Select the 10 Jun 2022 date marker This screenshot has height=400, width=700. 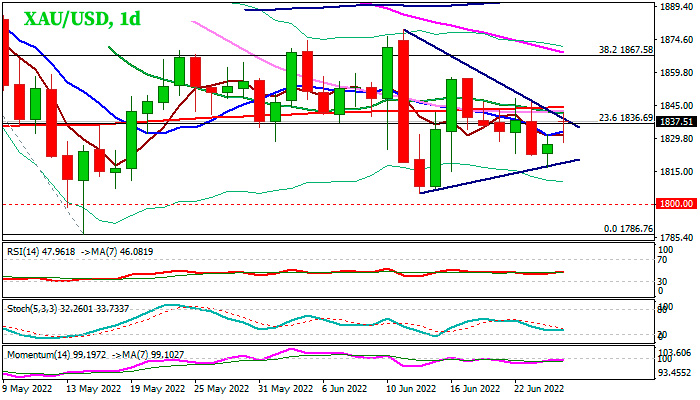[x=410, y=386]
